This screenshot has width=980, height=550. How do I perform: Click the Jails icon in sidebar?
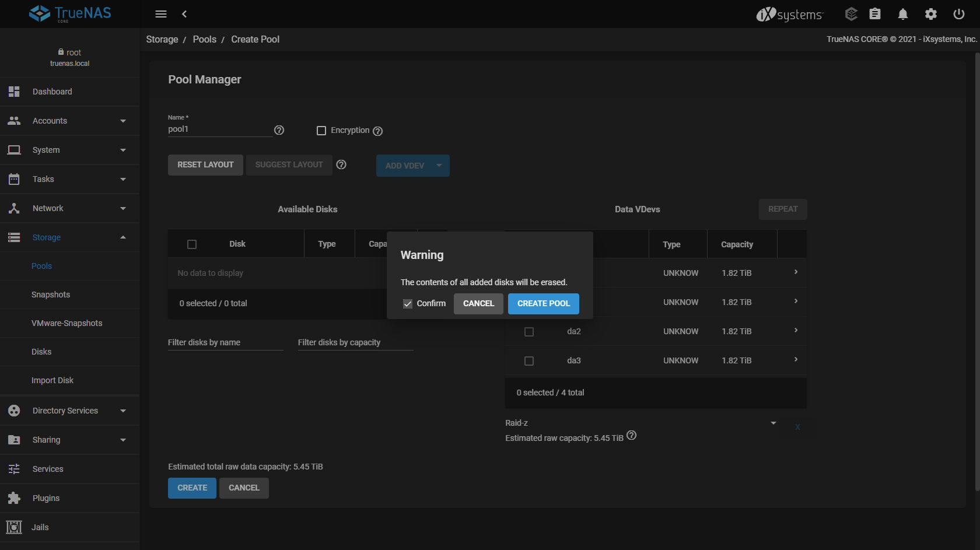14,527
